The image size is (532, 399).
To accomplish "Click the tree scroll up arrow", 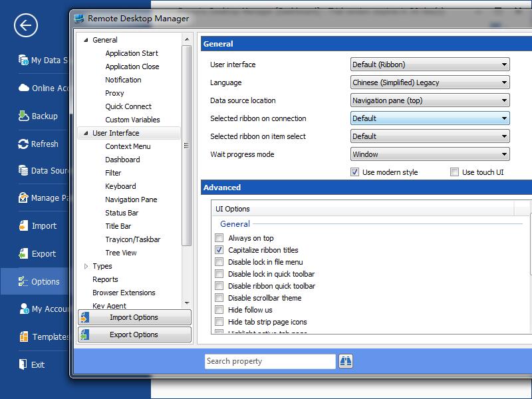I will 187,40.
